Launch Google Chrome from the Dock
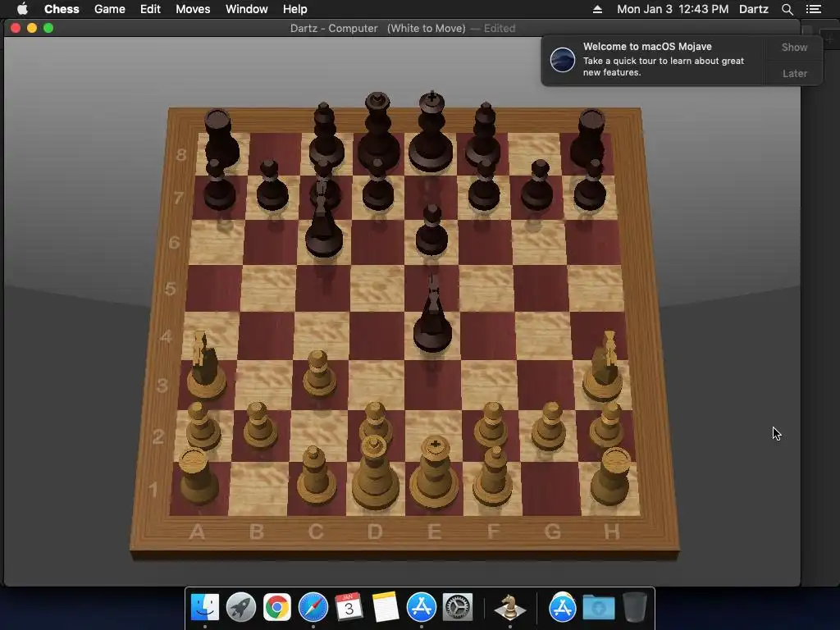The width and height of the screenshot is (840, 630). tap(277, 607)
